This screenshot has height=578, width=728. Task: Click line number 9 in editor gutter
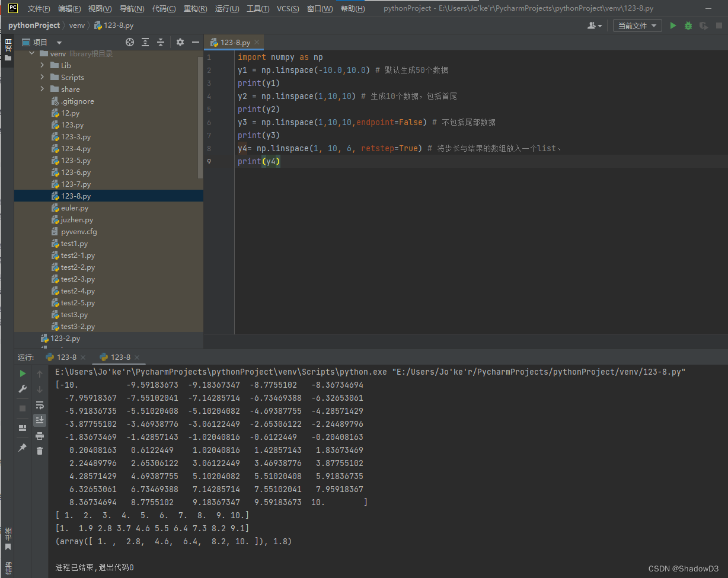pyautogui.click(x=209, y=161)
